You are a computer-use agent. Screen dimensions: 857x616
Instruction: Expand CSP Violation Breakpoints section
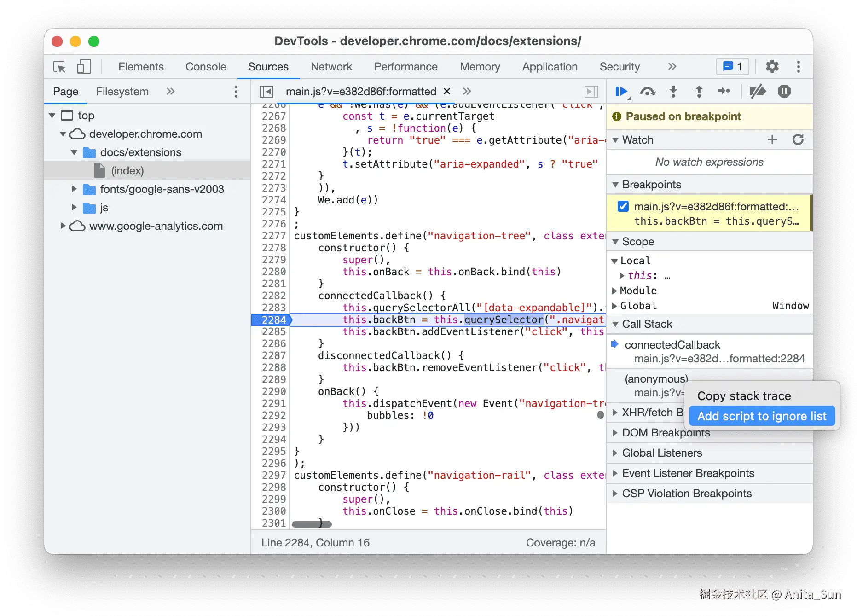pyautogui.click(x=615, y=494)
